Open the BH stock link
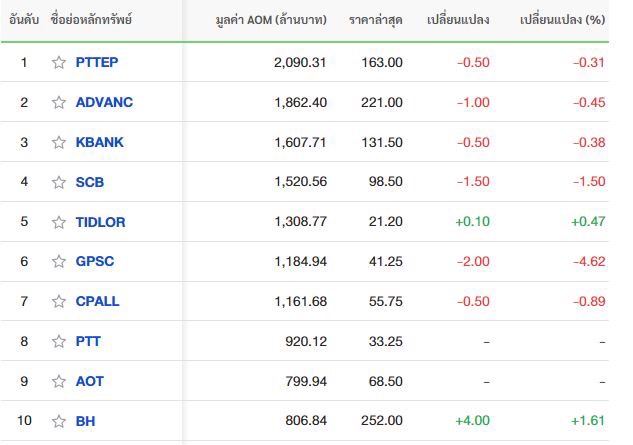633x445 pixels. [x=85, y=421]
